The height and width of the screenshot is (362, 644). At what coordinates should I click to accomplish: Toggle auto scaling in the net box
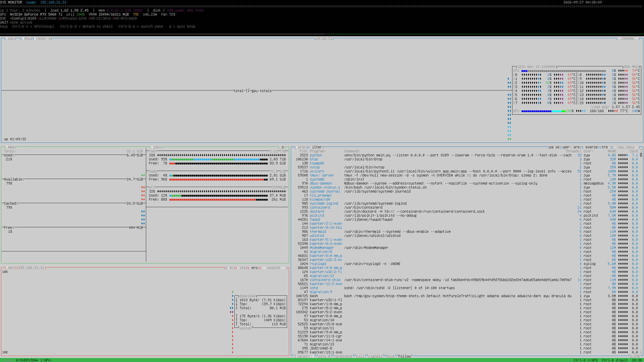(242, 268)
